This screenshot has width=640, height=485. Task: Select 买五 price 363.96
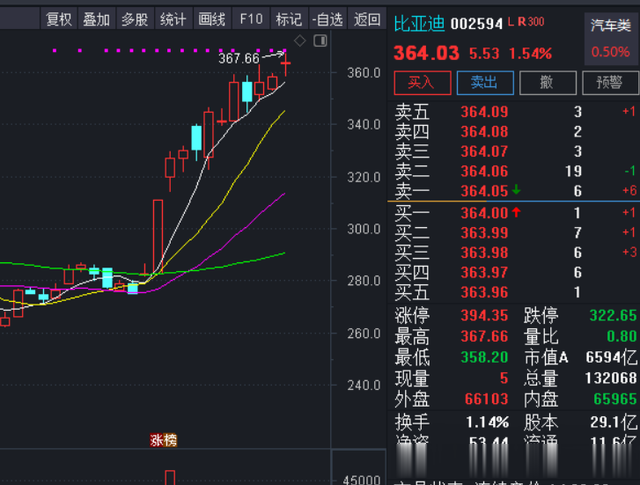pyautogui.click(x=484, y=292)
